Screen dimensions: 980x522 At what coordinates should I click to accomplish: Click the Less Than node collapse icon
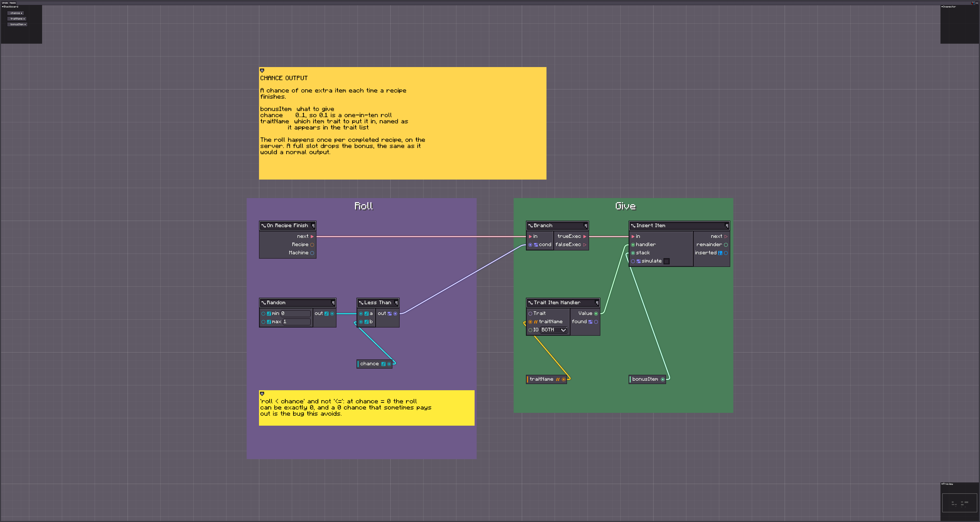(x=396, y=303)
